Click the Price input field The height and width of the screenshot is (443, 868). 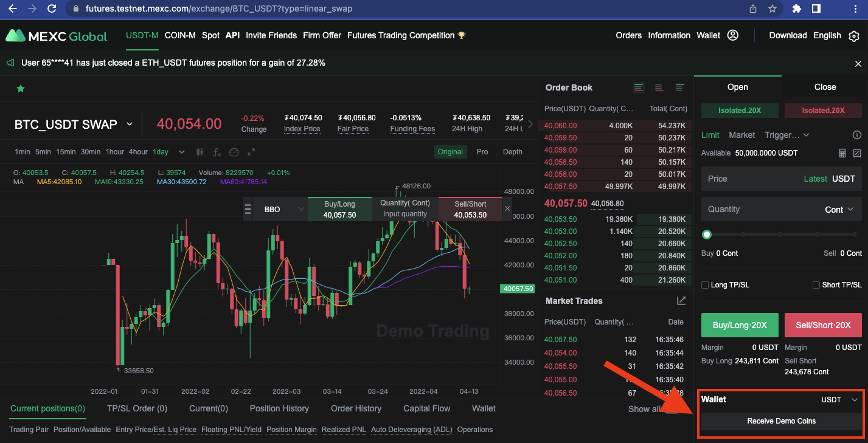click(x=781, y=179)
